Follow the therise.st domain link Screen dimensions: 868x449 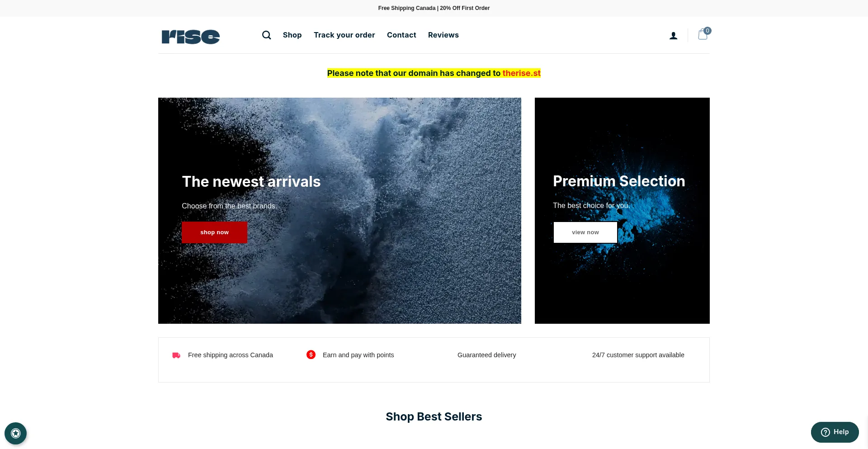coord(521,73)
